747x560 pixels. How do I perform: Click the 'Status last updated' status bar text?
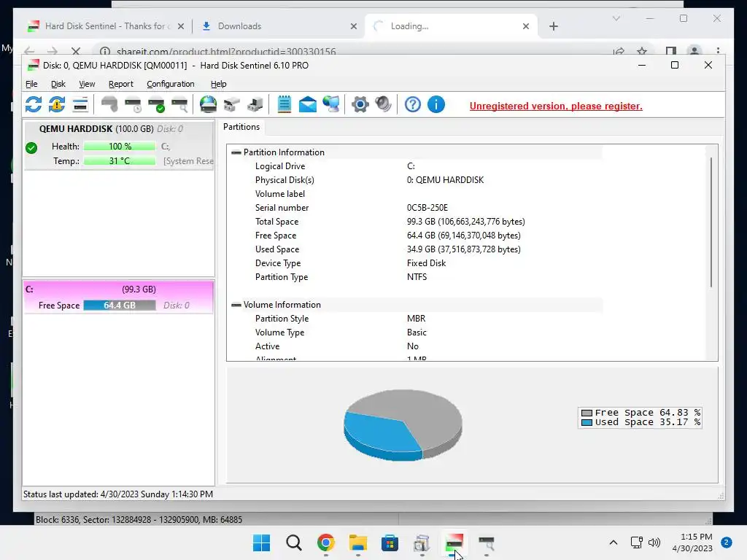[x=118, y=494]
